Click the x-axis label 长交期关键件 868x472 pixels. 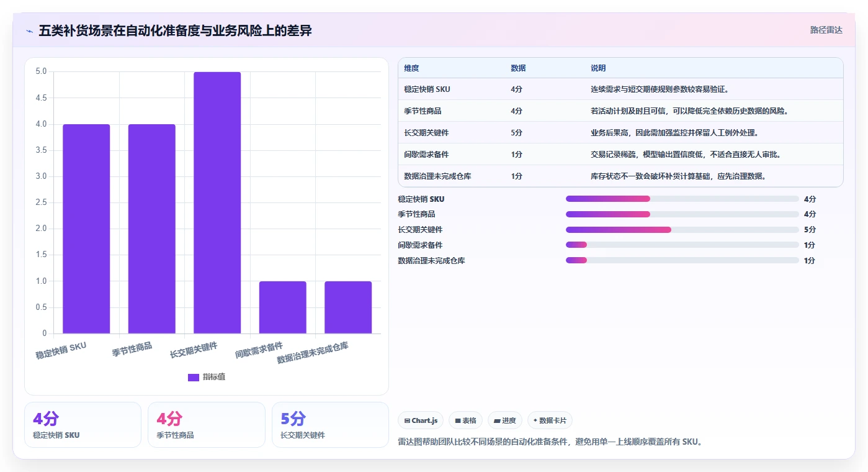coord(194,350)
